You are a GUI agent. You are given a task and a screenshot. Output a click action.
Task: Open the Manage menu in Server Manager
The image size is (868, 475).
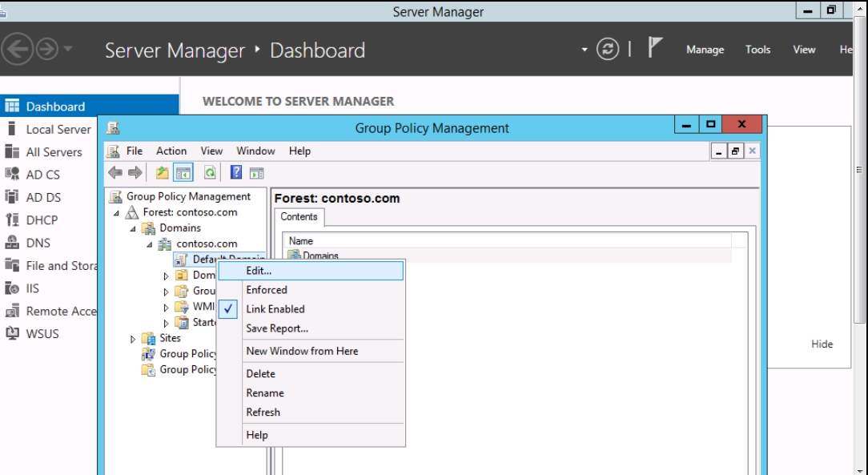(705, 50)
